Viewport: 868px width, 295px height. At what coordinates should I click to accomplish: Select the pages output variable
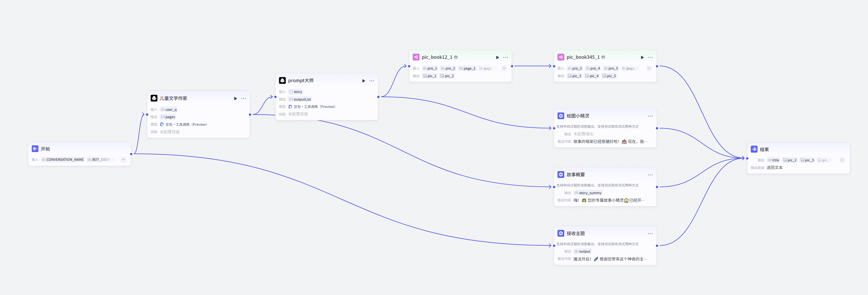(x=168, y=117)
